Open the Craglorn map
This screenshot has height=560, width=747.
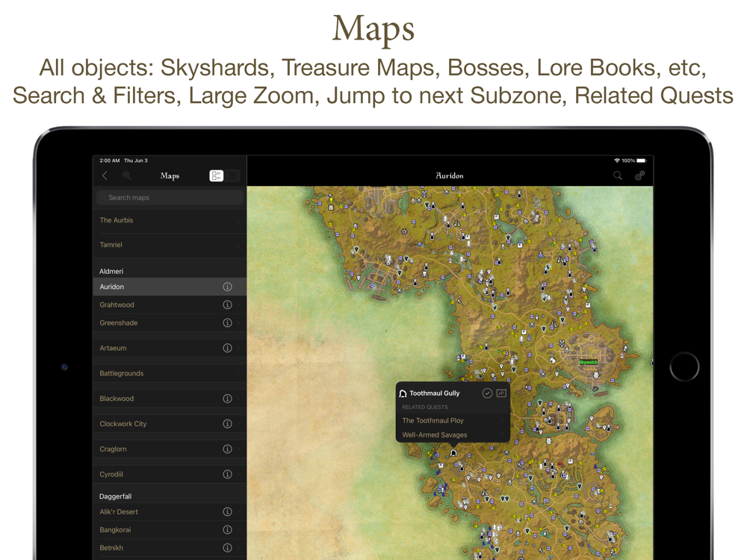[170, 449]
